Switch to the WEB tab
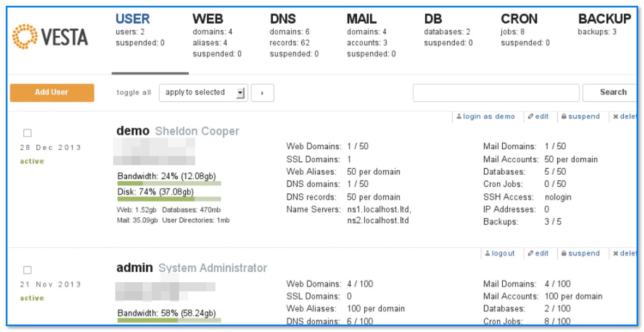Viewport: 644px width, 332px height. [x=208, y=19]
